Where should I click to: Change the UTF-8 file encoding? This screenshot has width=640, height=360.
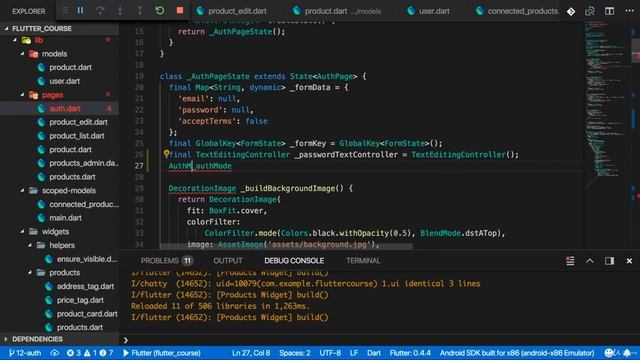coord(330,353)
